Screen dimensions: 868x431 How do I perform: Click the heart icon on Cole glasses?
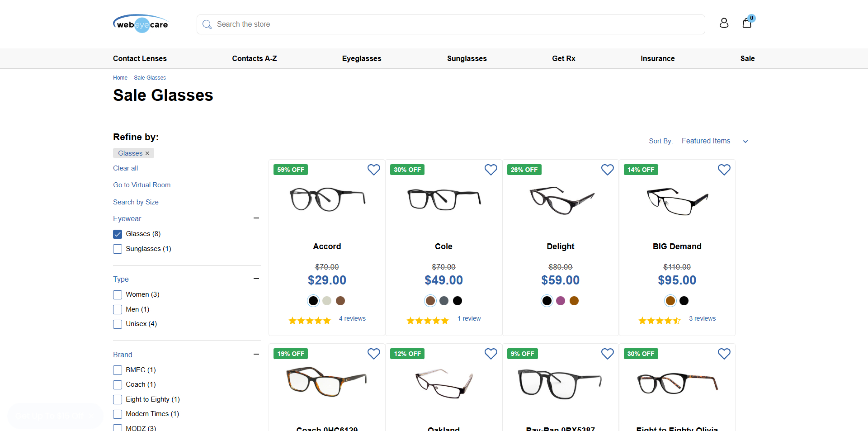click(x=491, y=170)
